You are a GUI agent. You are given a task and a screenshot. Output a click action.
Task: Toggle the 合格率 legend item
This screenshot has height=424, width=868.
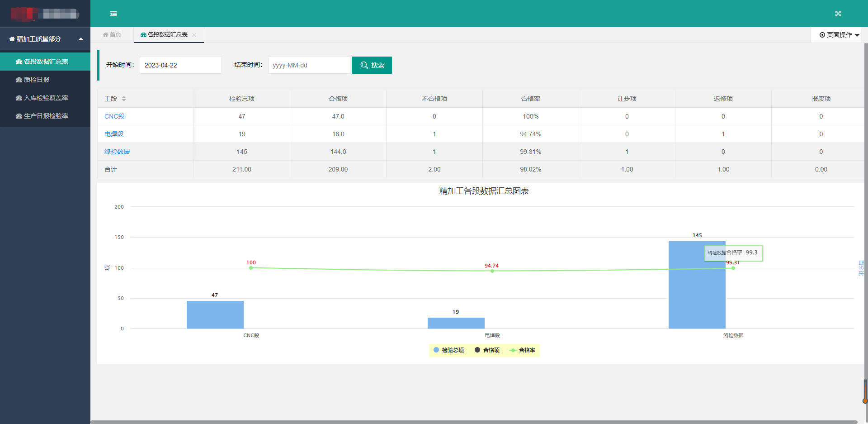522,350
